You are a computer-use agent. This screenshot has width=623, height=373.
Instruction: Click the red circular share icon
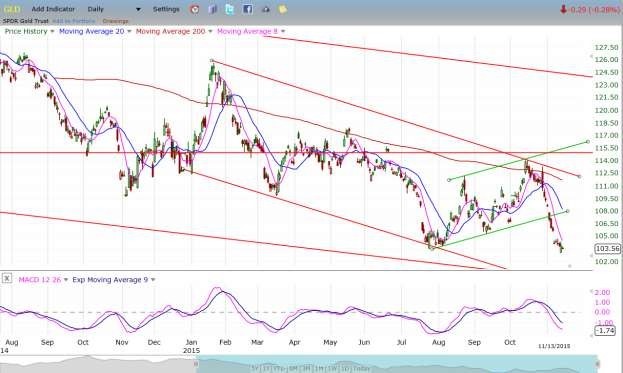pyautogui.click(x=194, y=9)
